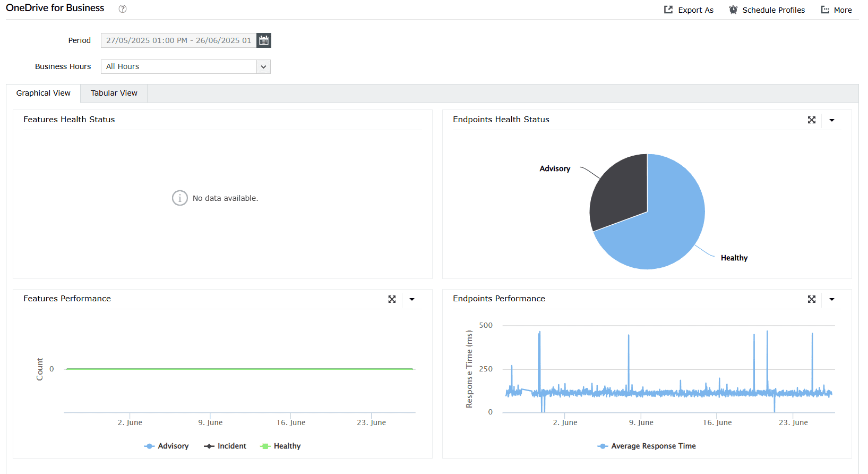This screenshot has height=474, width=868.
Task: Click the OneDrive for Business heading
Action: [55, 8]
